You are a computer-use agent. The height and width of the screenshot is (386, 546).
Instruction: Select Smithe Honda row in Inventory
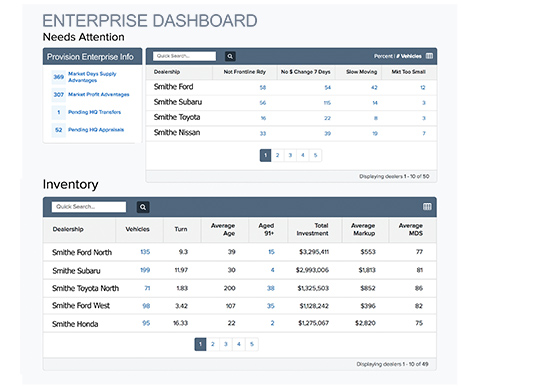click(x=240, y=324)
